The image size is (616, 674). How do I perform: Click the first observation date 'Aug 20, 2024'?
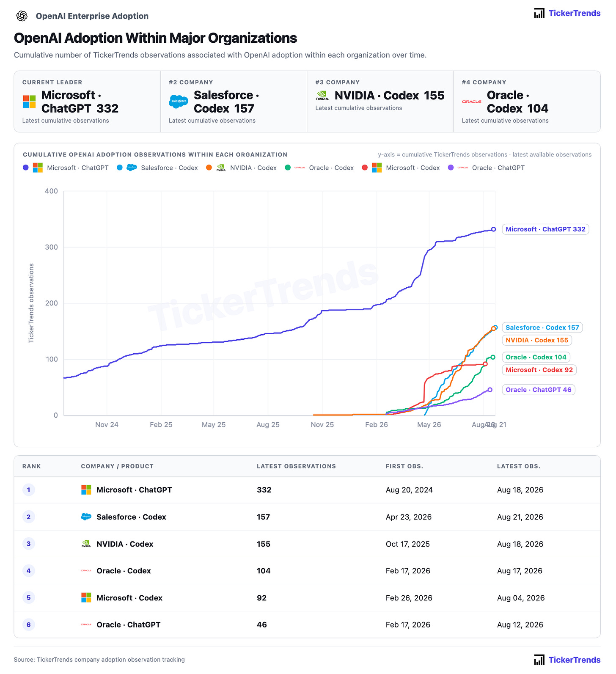coord(409,490)
